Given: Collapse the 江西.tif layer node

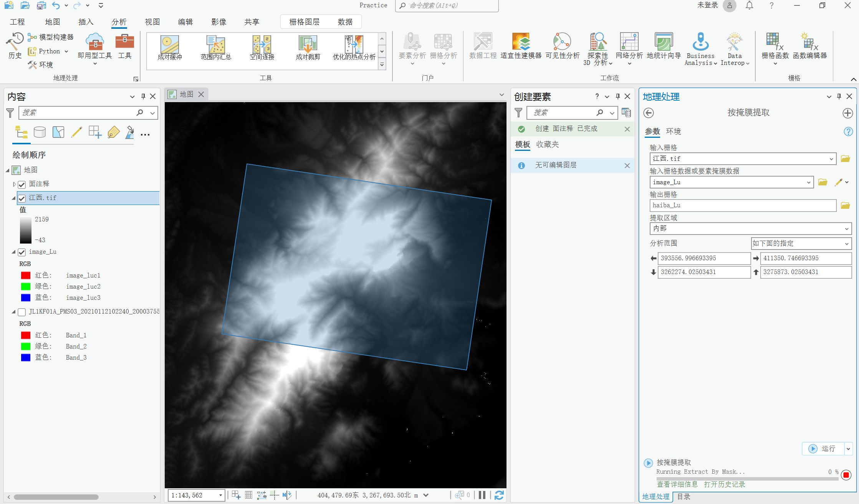Looking at the screenshot, I should (13, 198).
